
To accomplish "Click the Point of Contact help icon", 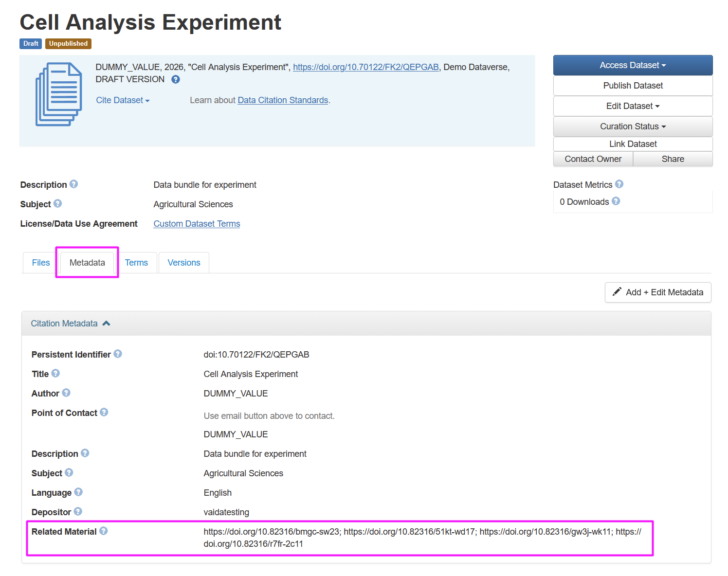I will tap(104, 412).
